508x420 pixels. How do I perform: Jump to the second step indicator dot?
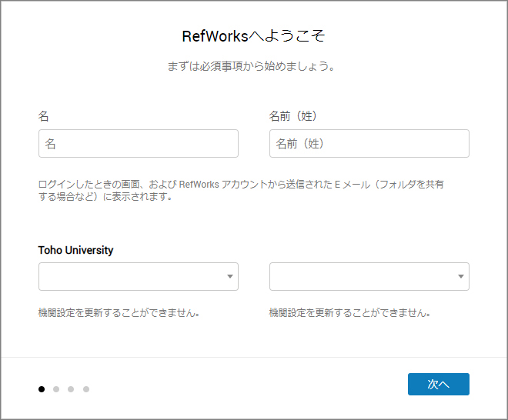pyautogui.click(x=56, y=389)
